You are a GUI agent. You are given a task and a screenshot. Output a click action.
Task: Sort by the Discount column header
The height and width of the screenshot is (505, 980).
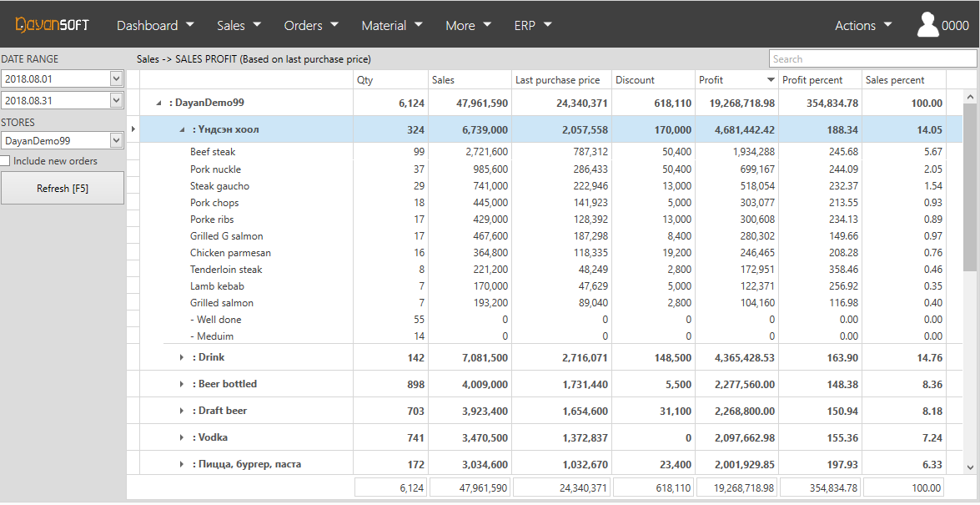point(654,80)
